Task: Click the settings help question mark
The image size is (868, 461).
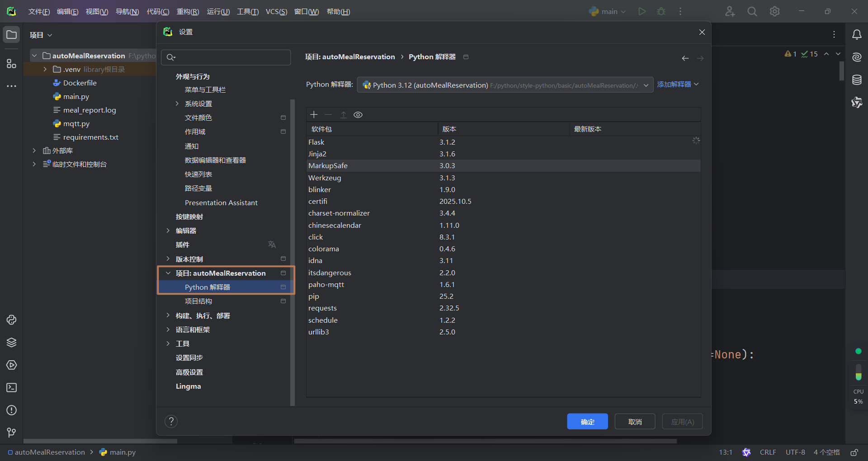Action: pos(171,422)
